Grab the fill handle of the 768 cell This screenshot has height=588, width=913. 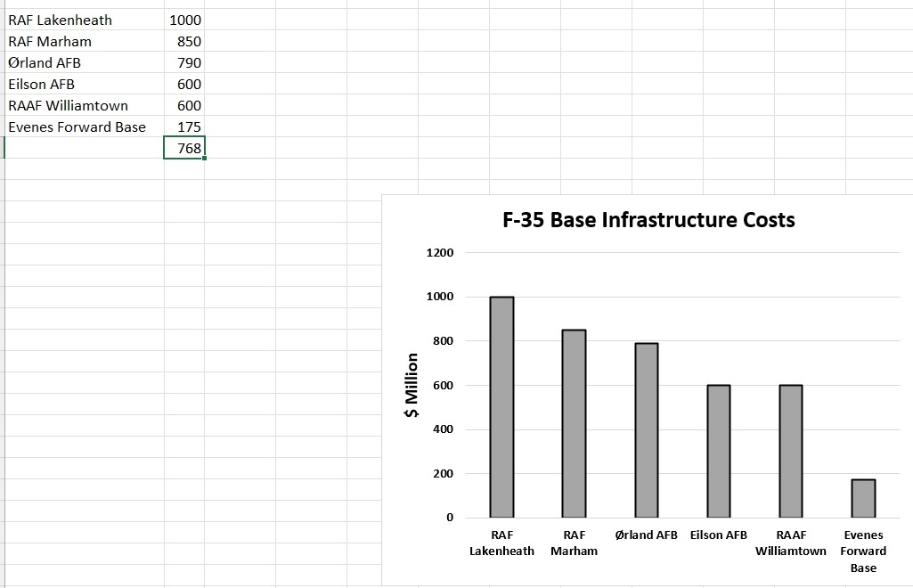click(204, 158)
